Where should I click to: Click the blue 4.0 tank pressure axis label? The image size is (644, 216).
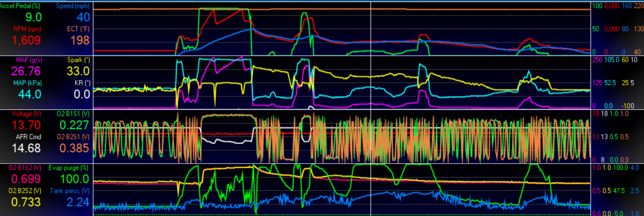tap(635, 168)
